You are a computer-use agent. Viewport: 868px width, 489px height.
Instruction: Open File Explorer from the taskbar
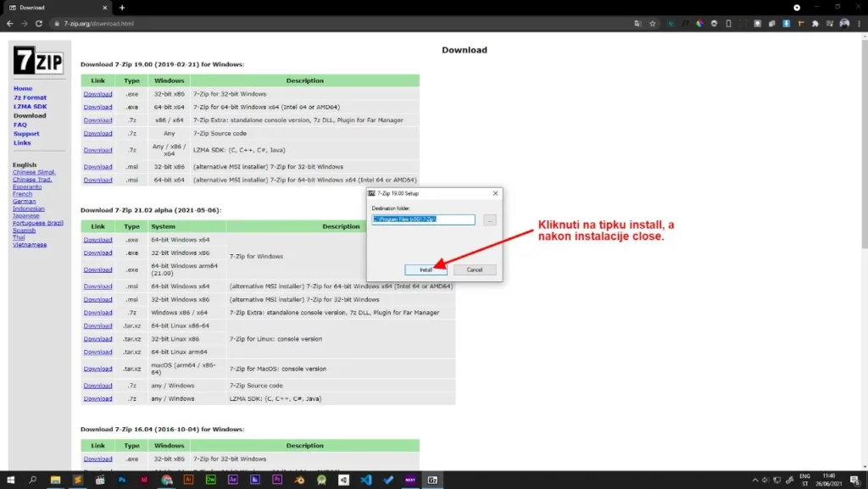coord(55,481)
